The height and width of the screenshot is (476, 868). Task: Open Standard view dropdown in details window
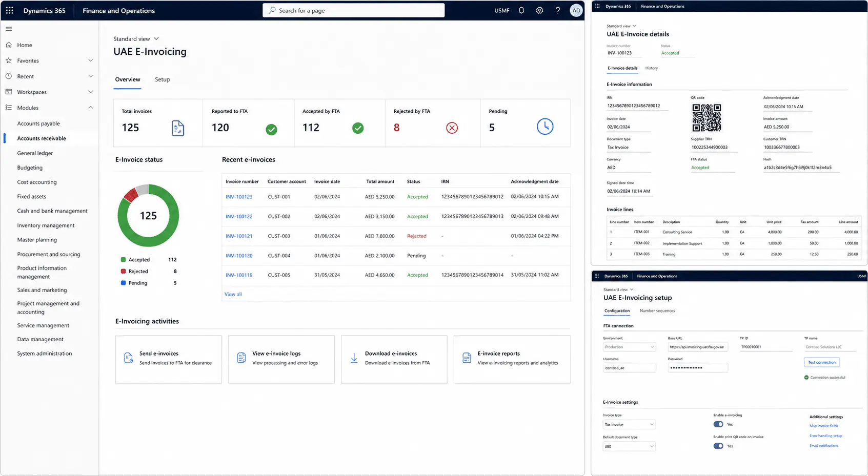(x=621, y=26)
